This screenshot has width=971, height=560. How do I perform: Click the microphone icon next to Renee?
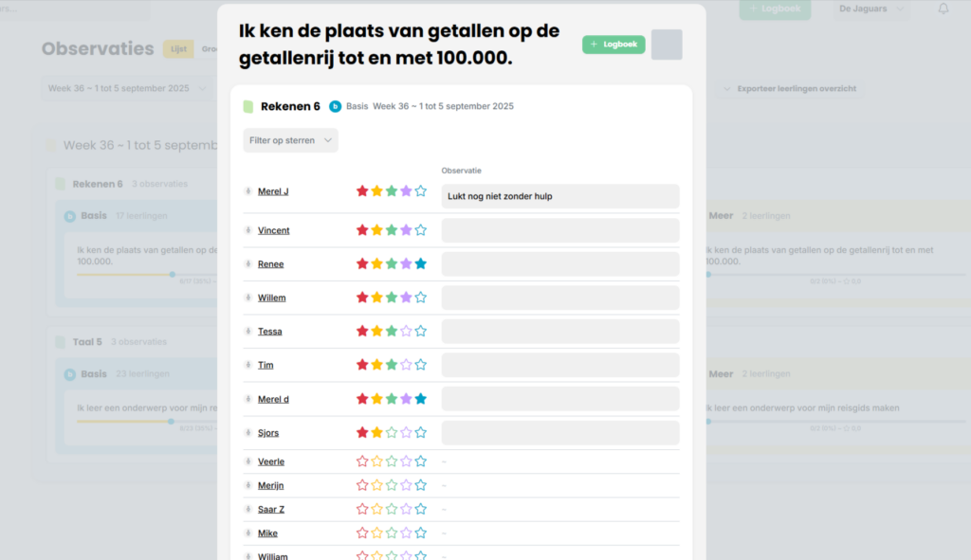coord(247,264)
